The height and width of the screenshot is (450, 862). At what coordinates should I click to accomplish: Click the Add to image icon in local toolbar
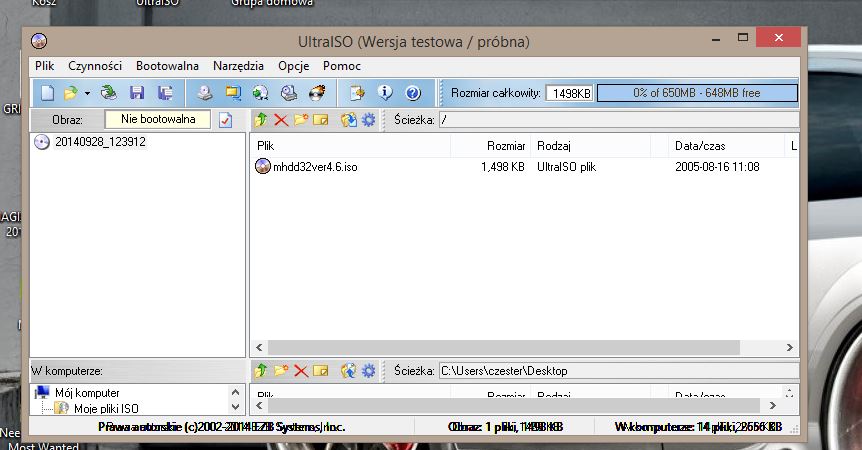pyautogui.click(x=349, y=371)
